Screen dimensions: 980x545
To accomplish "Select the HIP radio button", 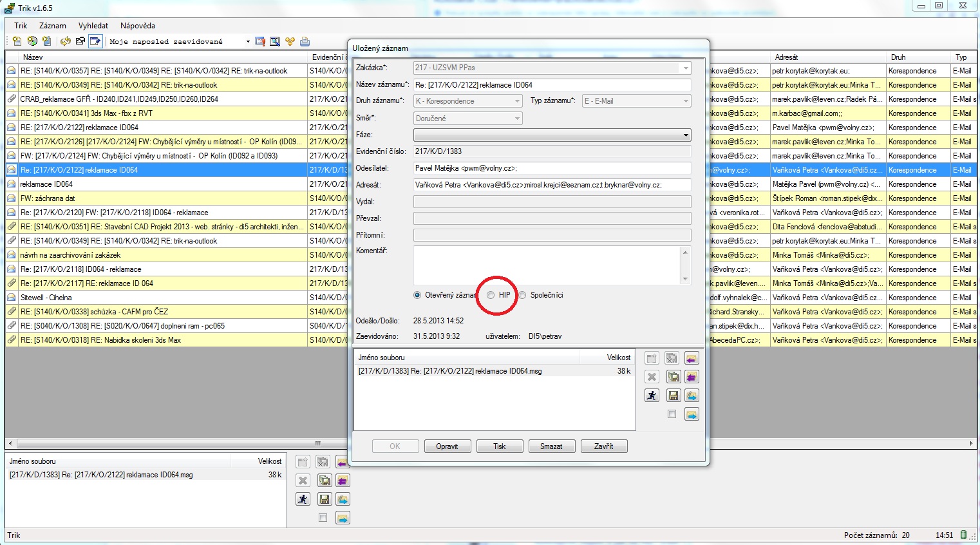I will coord(491,295).
